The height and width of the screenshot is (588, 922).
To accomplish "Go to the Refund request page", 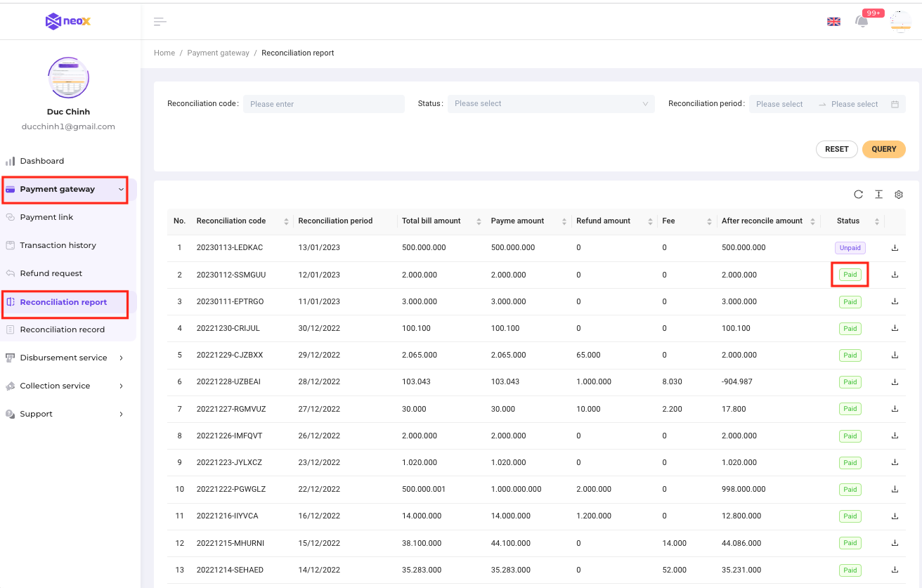I will tap(51, 273).
